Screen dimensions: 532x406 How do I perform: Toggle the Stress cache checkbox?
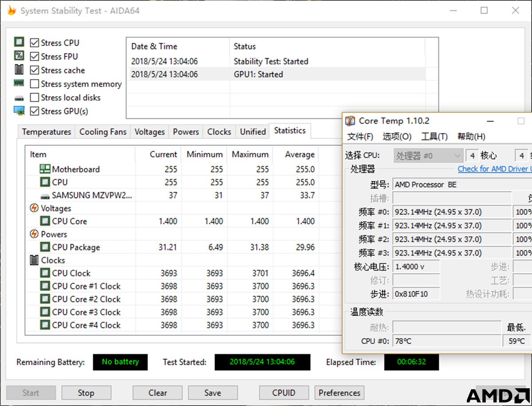34,70
